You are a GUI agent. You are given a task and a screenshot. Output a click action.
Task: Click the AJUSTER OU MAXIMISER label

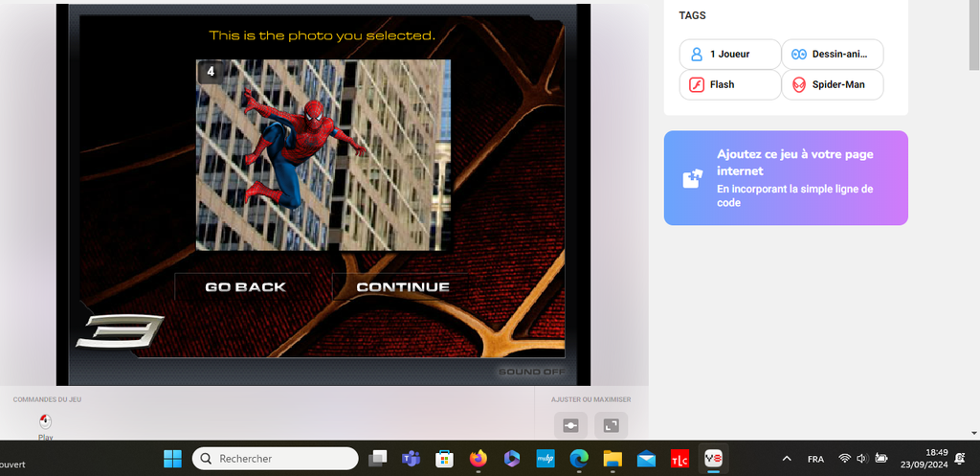pos(590,399)
